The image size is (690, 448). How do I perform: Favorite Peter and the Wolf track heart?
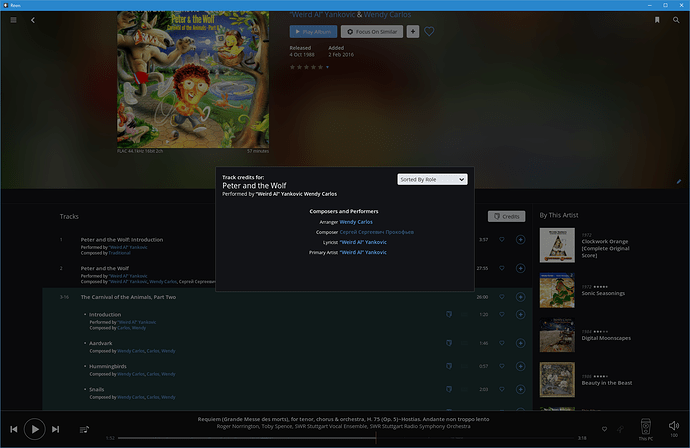click(502, 268)
